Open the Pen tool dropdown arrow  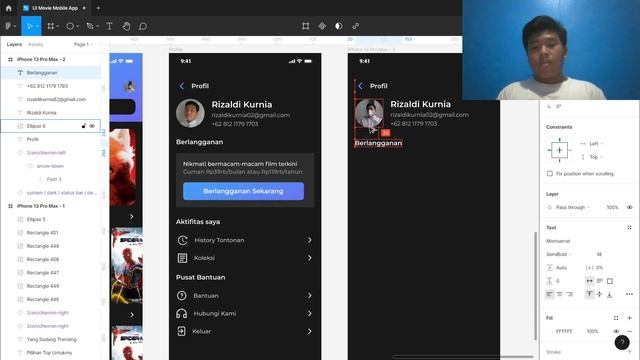click(98, 26)
